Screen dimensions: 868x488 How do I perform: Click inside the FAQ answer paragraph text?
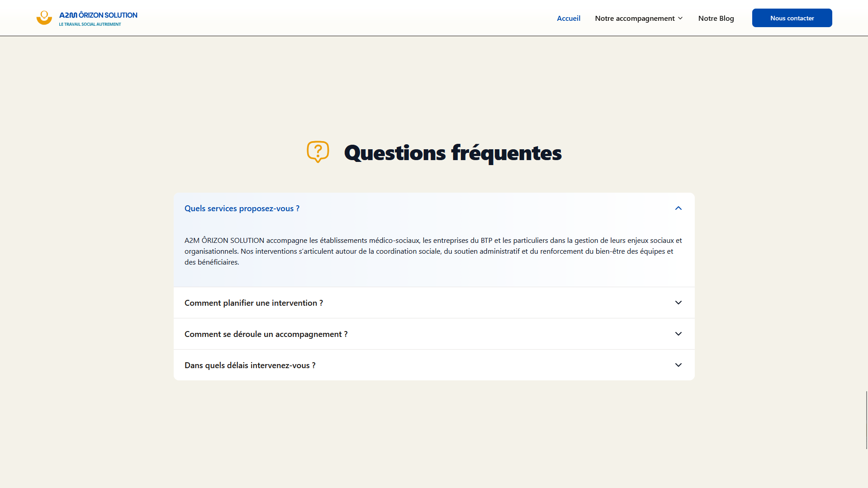point(433,251)
